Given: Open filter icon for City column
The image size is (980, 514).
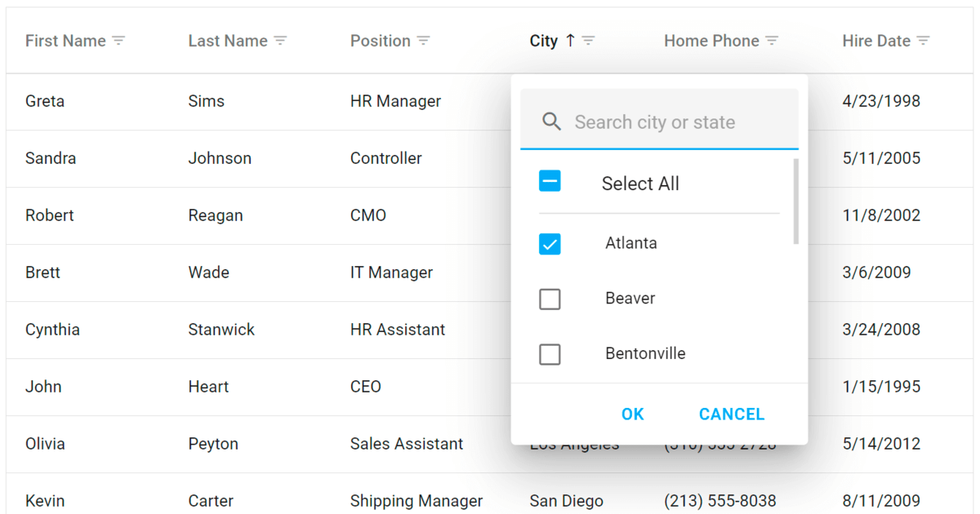Looking at the screenshot, I should (x=588, y=41).
